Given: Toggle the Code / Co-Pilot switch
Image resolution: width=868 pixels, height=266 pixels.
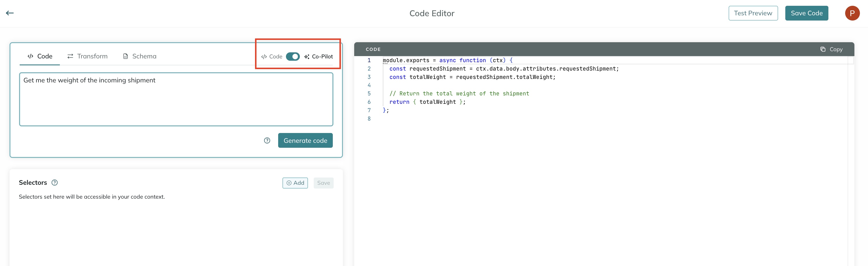Looking at the screenshot, I should (293, 57).
